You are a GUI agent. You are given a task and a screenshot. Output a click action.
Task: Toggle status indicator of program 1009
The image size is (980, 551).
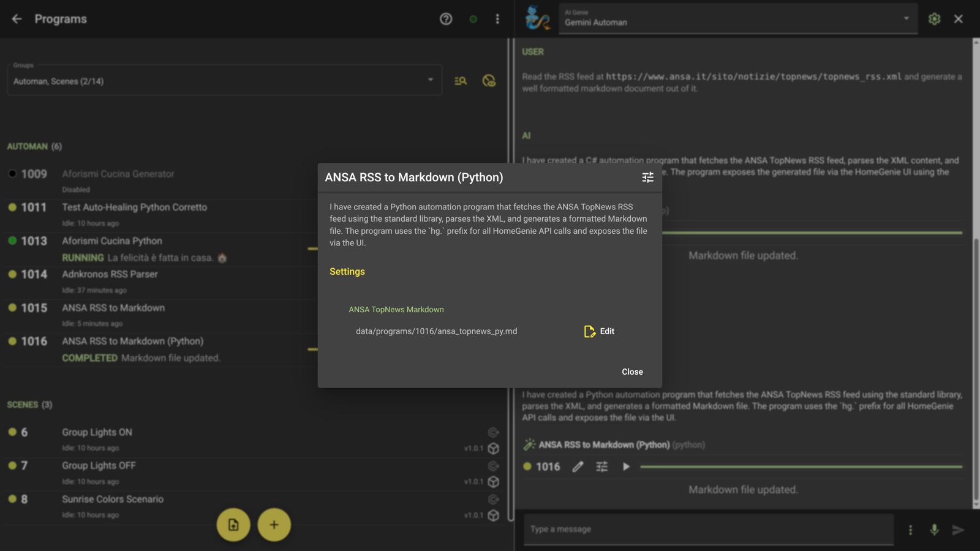click(12, 174)
